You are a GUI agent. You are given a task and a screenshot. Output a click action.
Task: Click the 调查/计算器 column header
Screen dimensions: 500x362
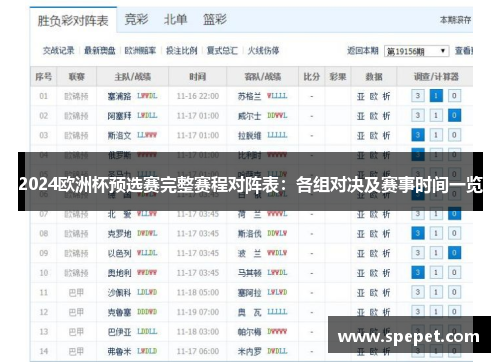pyautogui.click(x=435, y=77)
